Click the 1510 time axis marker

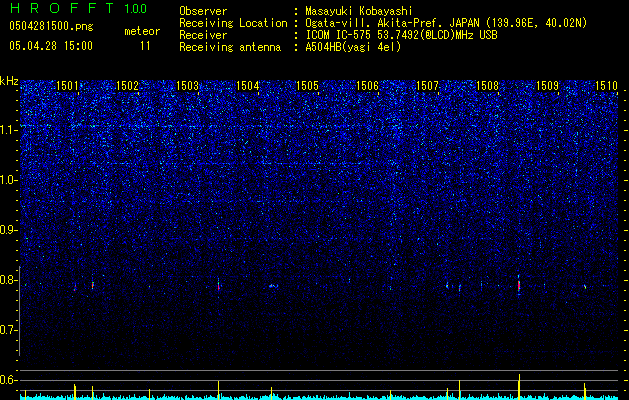coord(606,85)
